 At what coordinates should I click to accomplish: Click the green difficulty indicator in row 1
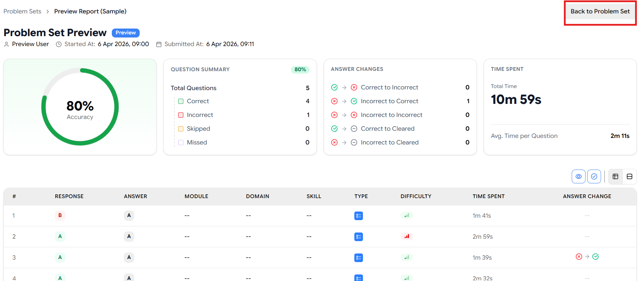coord(407,215)
